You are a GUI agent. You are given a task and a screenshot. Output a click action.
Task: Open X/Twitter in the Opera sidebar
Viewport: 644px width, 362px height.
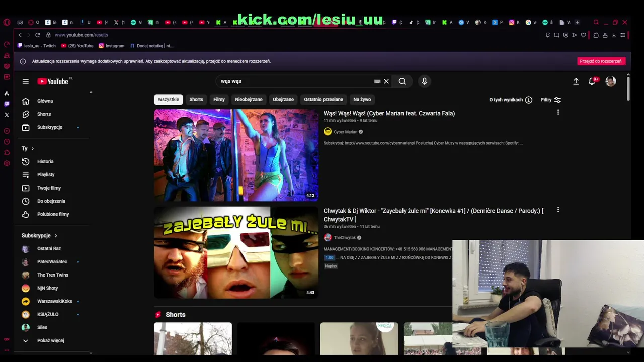pyautogui.click(x=7, y=115)
